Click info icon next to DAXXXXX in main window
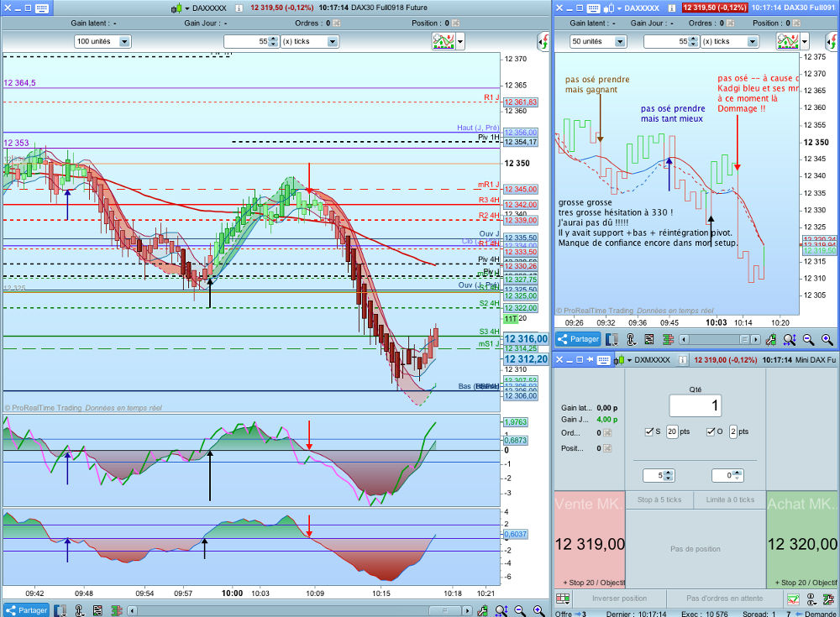Screen dimensions: 840x617 pos(239,8)
